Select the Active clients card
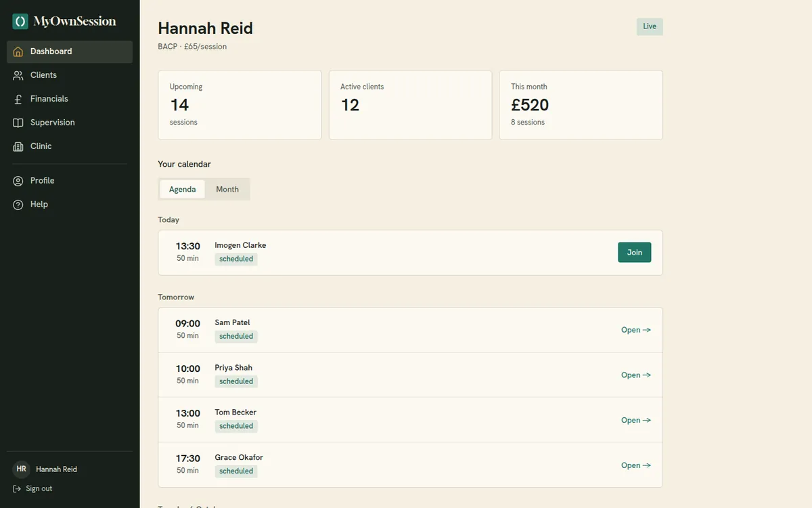 point(411,105)
